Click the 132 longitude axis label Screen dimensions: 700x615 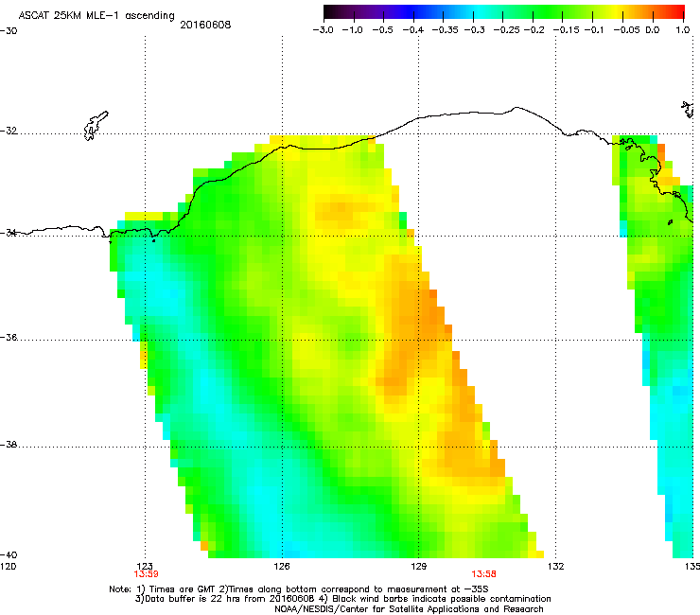point(556,566)
